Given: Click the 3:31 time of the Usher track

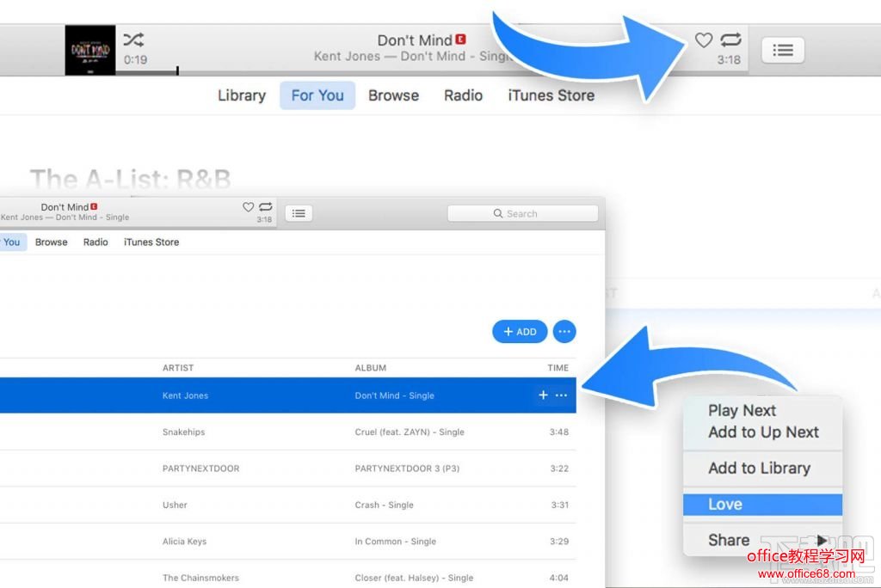Looking at the screenshot, I should [x=559, y=505].
